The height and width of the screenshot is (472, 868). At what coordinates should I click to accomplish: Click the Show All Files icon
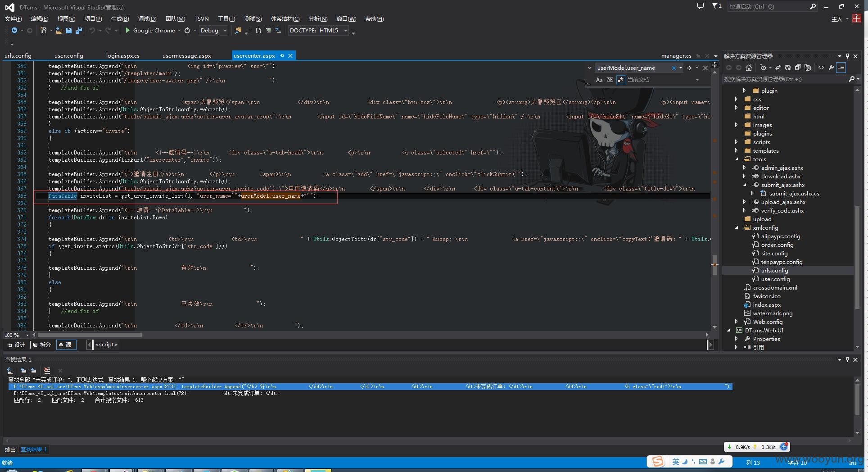pos(808,68)
